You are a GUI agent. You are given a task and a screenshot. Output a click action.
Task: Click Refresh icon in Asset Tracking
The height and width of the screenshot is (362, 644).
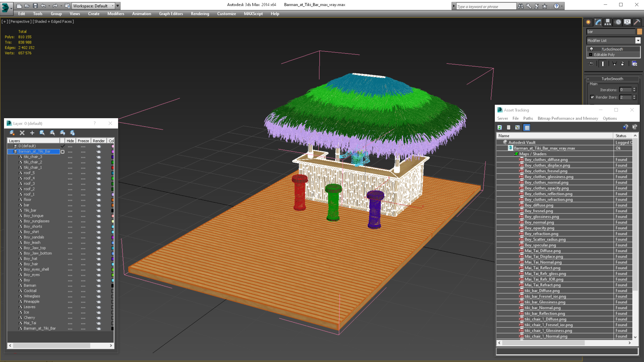[500, 128]
